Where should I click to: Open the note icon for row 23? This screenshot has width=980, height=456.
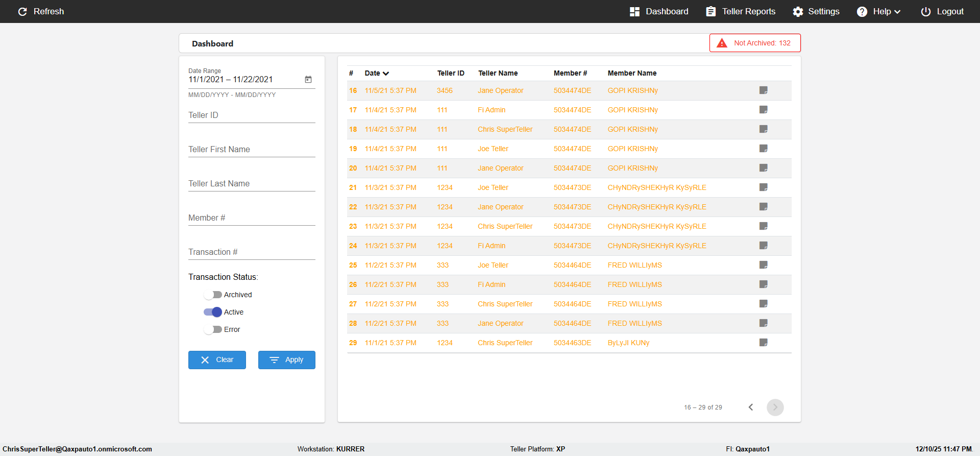coord(764,226)
